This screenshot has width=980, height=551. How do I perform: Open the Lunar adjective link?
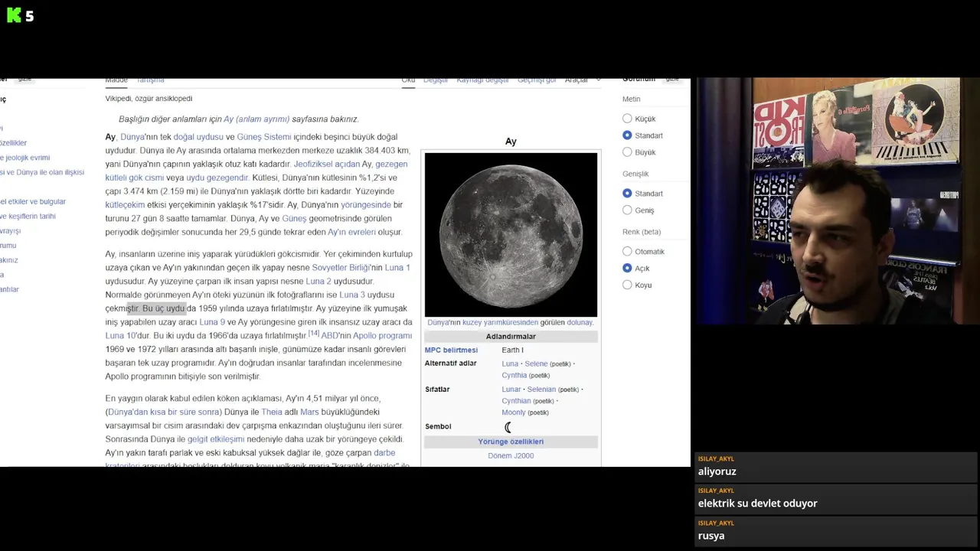[x=511, y=390]
